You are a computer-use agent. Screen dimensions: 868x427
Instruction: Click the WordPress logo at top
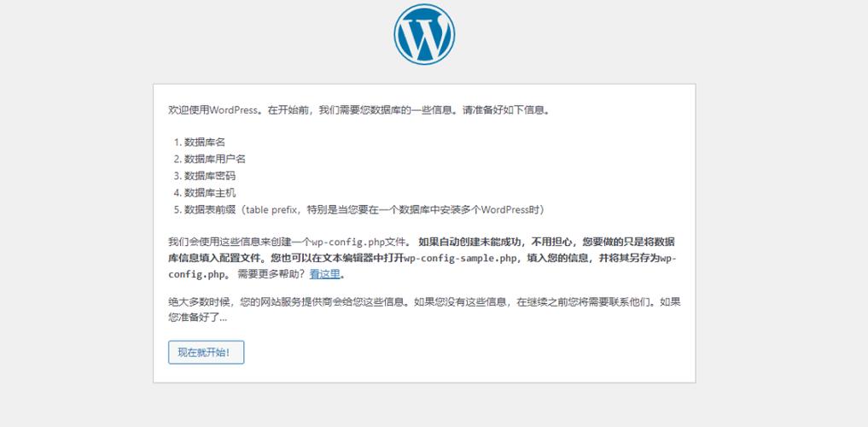click(x=424, y=34)
